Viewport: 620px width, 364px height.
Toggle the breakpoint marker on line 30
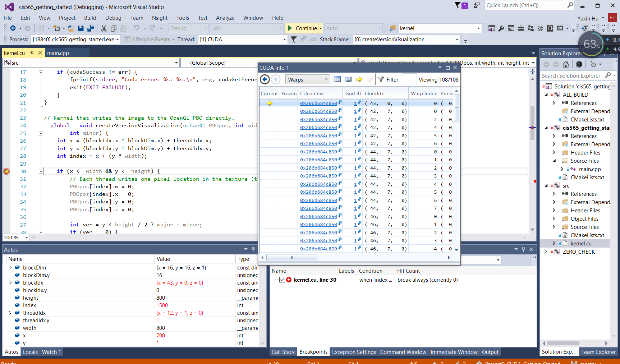click(x=6, y=171)
